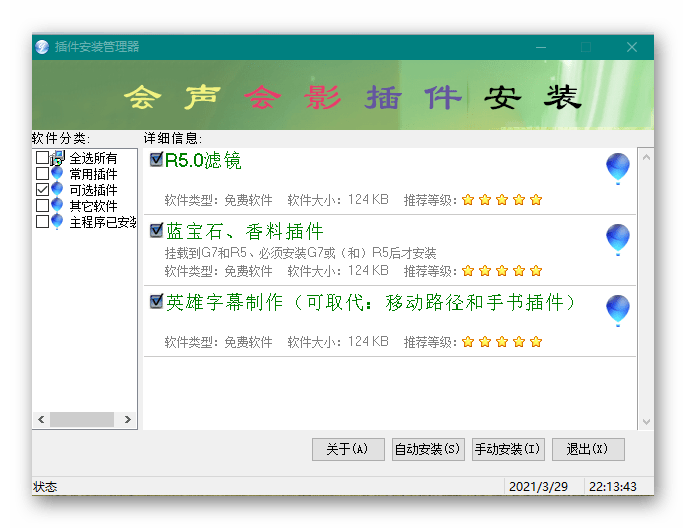Image resolution: width=686 pixels, height=528 pixels.
Task: Select the 可选插件 category label
Action: click(93, 190)
